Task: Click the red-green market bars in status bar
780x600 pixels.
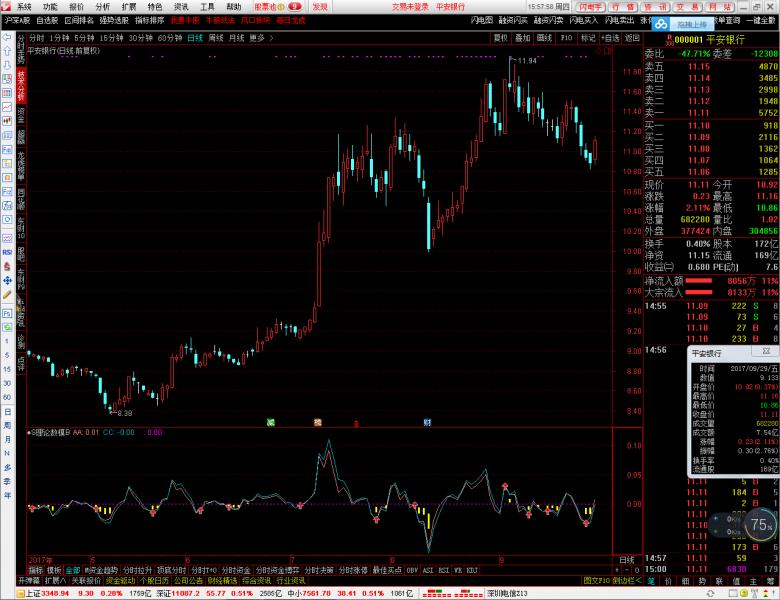Action: point(452,594)
